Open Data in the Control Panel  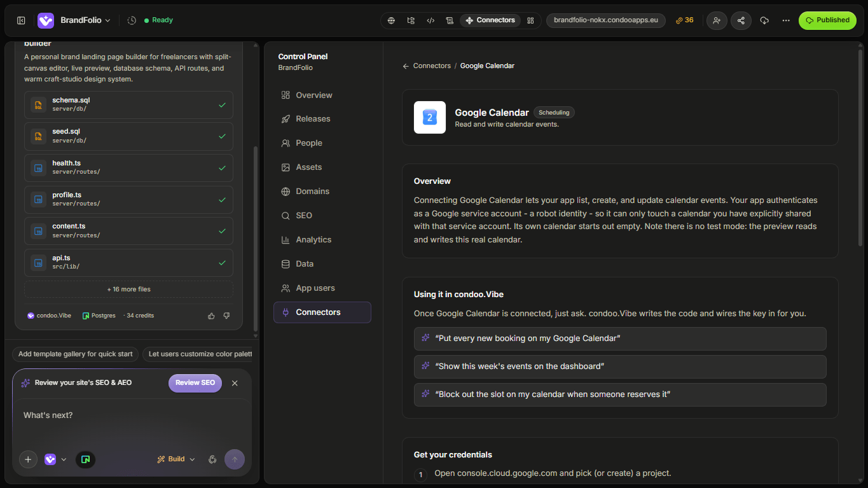click(x=322, y=264)
